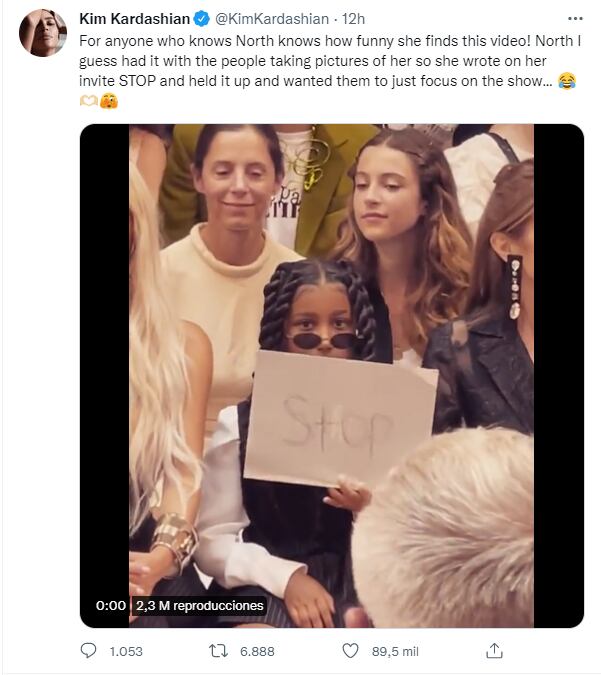Retweet using the retweet arrows icon
601x675 pixels.
pyautogui.click(x=218, y=651)
